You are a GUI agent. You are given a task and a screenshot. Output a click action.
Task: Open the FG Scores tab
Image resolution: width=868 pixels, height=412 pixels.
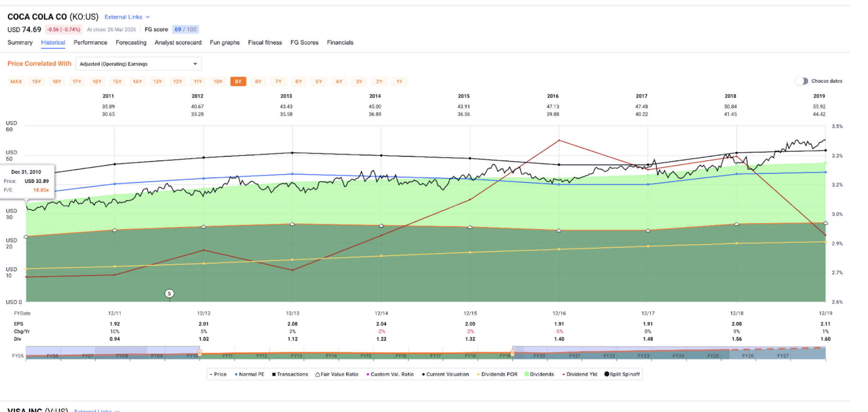point(304,43)
